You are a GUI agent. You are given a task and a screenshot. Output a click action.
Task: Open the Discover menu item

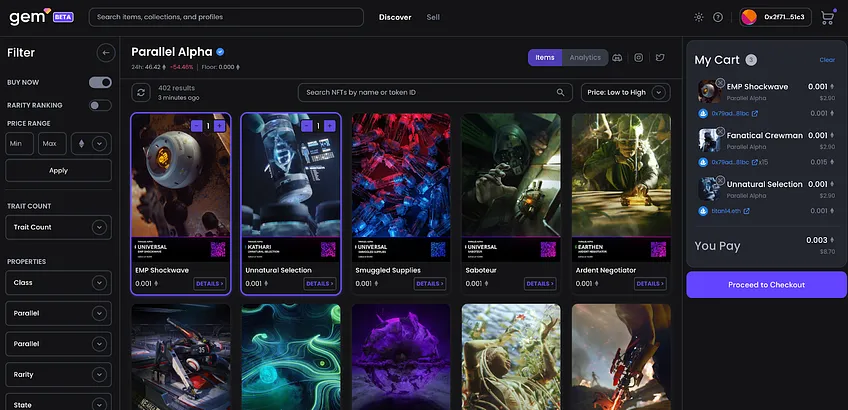pyautogui.click(x=395, y=17)
